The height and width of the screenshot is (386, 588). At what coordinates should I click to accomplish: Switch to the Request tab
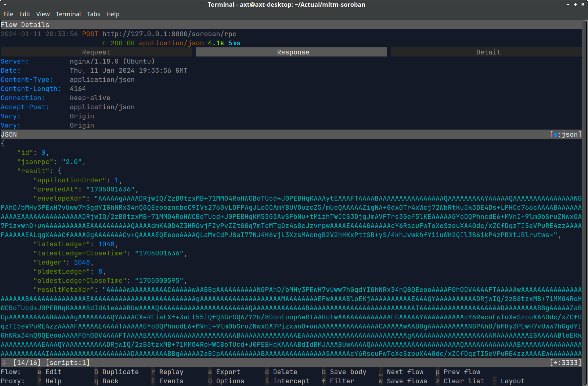coord(96,52)
